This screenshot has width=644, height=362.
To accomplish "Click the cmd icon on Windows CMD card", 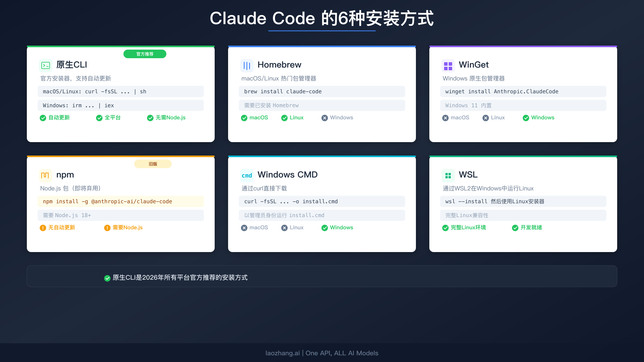I will coord(247,175).
